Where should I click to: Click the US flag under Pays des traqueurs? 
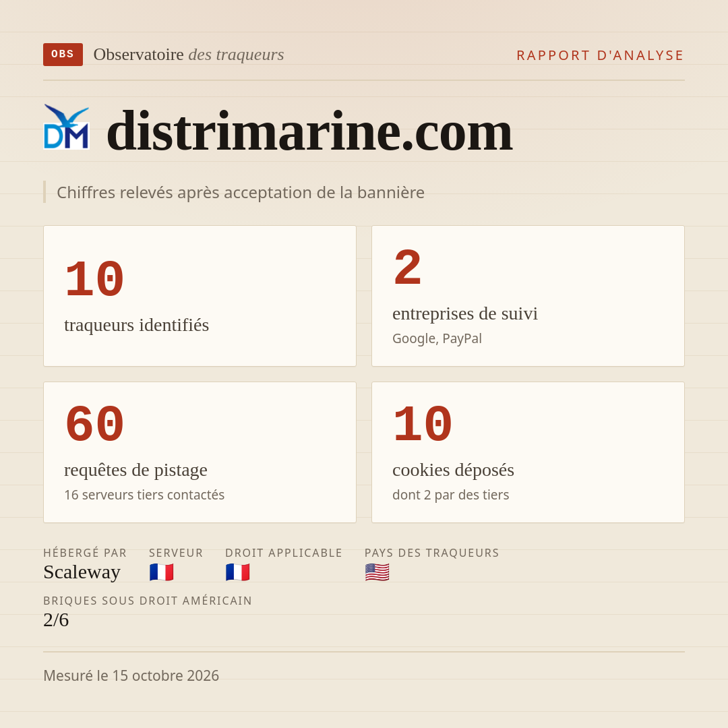377,572
